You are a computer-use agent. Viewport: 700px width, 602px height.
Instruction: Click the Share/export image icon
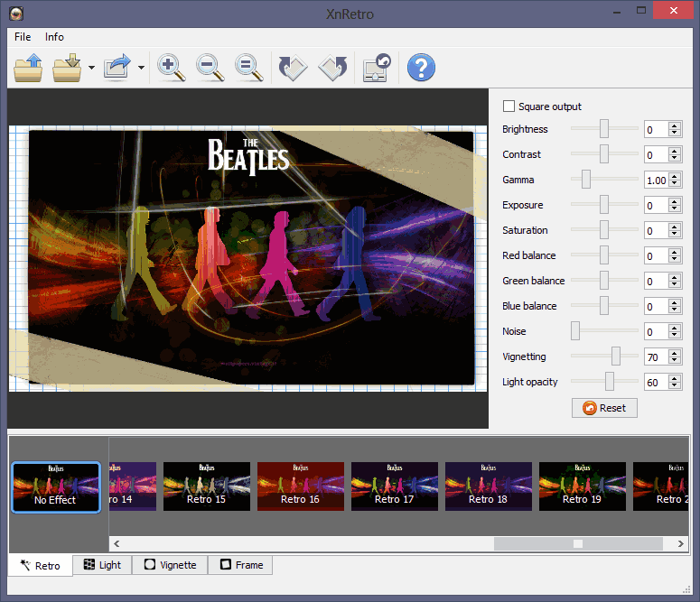click(x=118, y=68)
